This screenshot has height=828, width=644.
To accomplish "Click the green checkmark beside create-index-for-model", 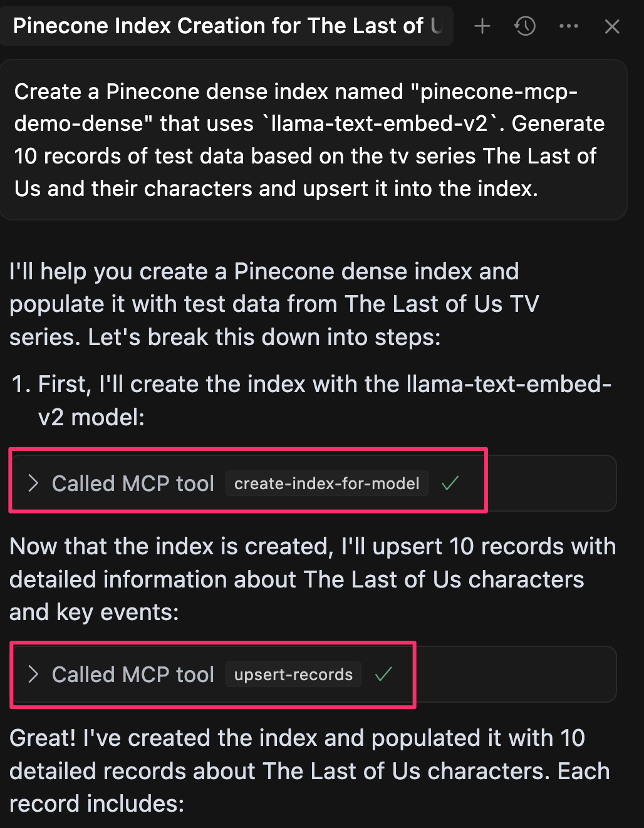I will pos(449,483).
